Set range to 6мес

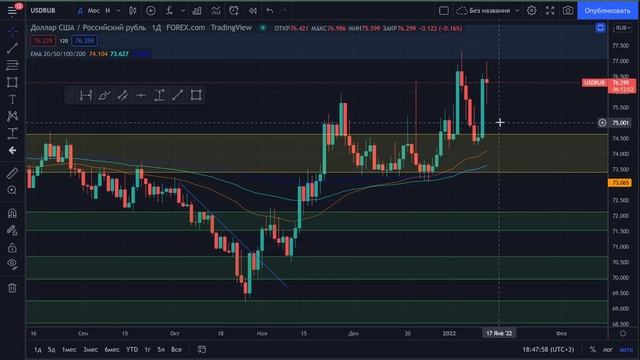112,349
